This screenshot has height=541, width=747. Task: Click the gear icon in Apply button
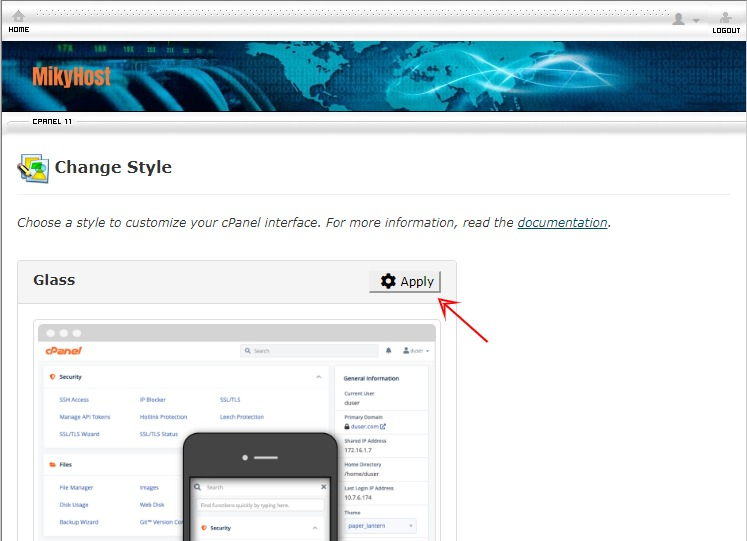[x=388, y=281]
